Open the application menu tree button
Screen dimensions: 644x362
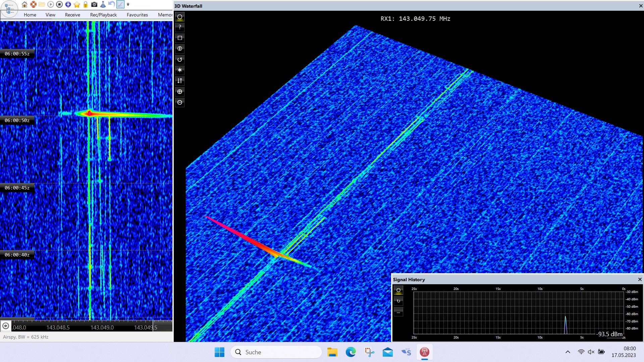(x=9, y=9)
